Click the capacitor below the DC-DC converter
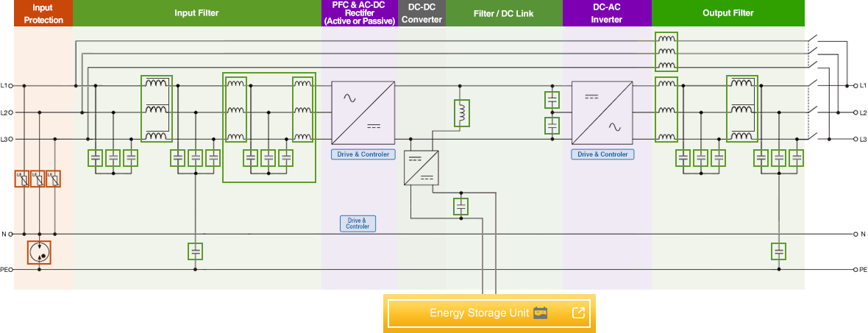Image resolution: width=868 pixels, height=333 pixels. (x=460, y=207)
